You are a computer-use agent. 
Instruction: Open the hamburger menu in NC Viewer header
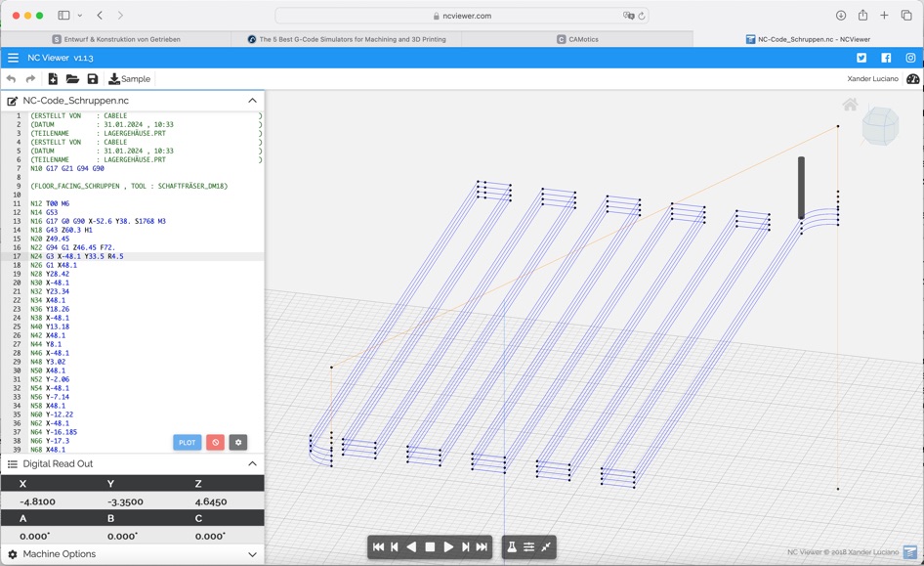[13, 58]
